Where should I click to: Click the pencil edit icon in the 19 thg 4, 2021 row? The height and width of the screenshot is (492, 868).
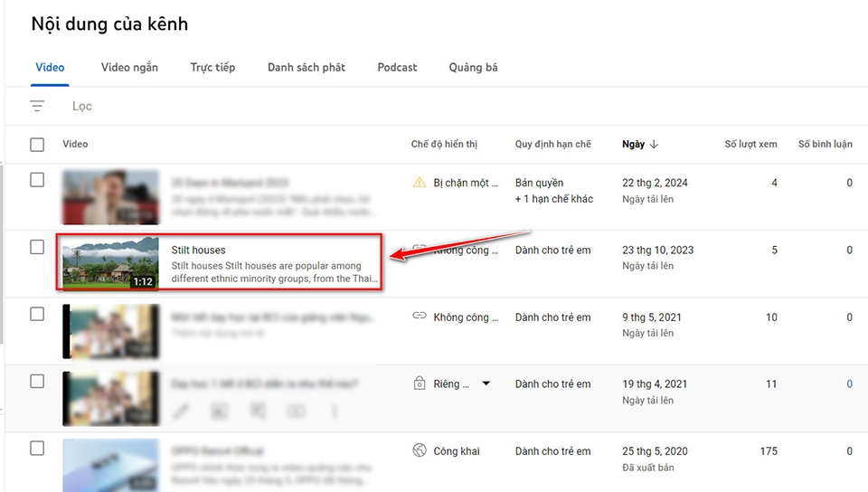(x=181, y=412)
